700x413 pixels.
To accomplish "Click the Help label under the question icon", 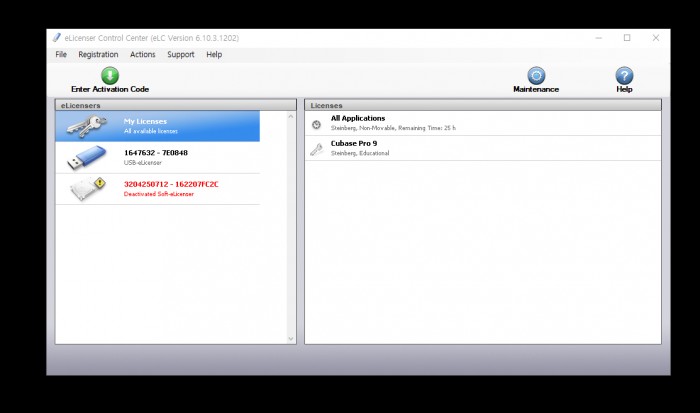I will tap(624, 89).
